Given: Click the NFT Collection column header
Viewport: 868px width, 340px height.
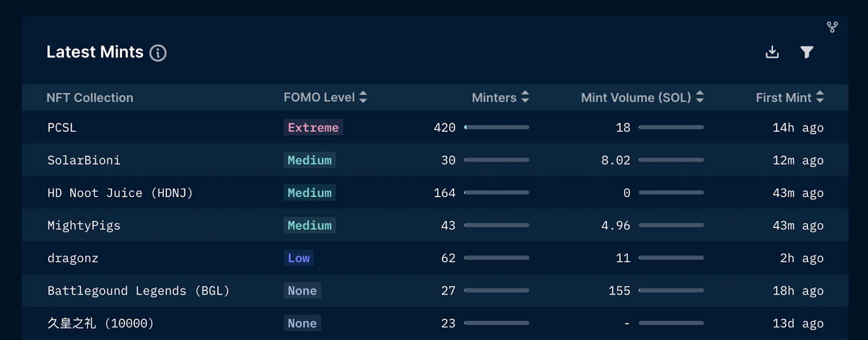Looking at the screenshot, I should 90,98.
